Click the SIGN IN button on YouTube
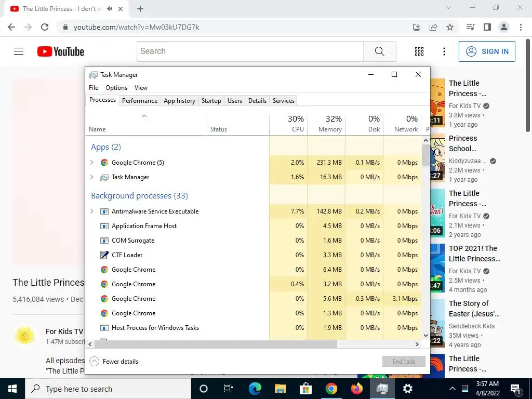Viewport: 532px width, 399px height. (487, 51)
